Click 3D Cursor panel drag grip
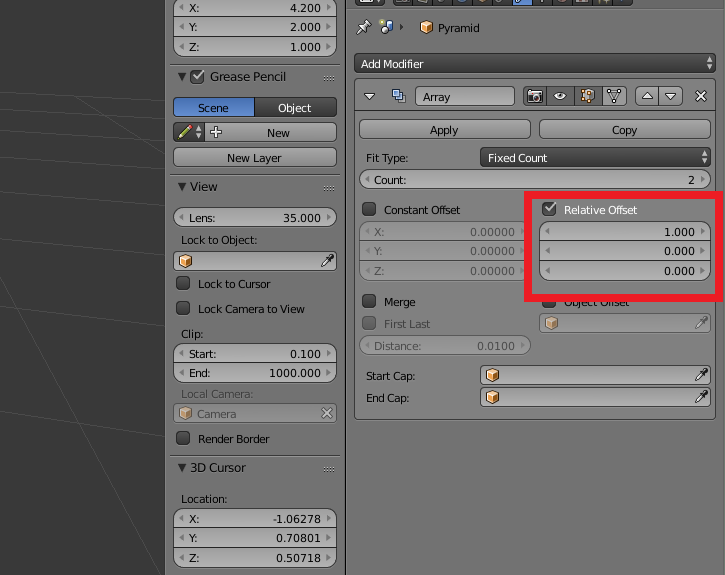The image size is (725, 575). [x=329, y=469]
